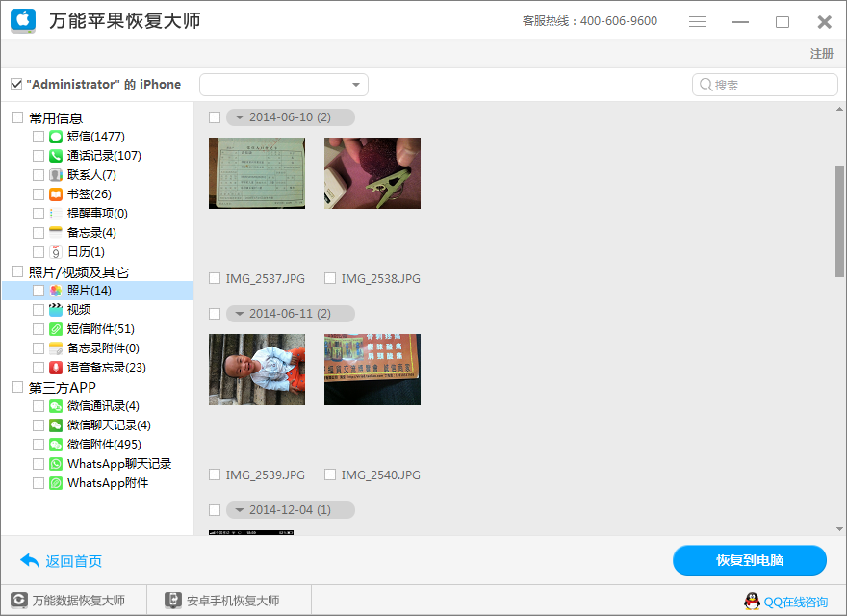The width and height of the screenshot is (847, 616).
Task: Uncheck the Administrator iPhone checkbox
Action: click(15, 84)
